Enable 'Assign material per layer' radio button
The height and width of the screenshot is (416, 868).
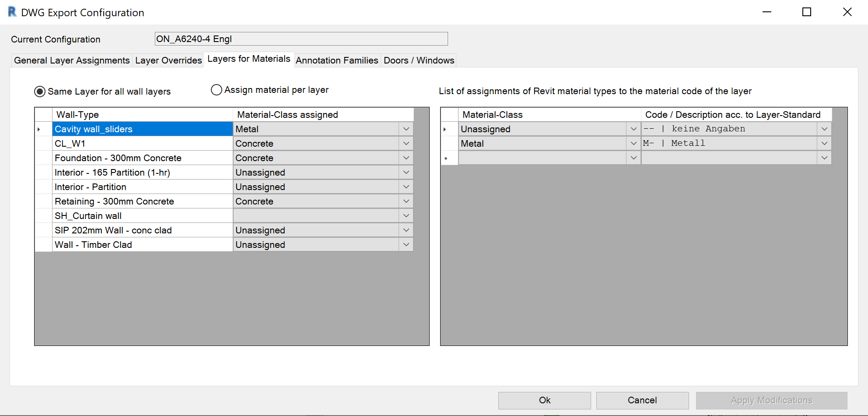pyautogui.click(x=217, y=90)
